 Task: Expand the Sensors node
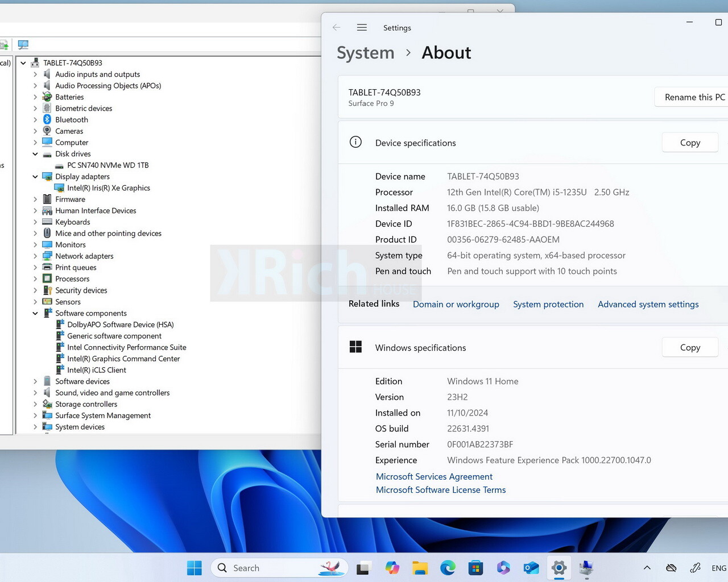35,302
